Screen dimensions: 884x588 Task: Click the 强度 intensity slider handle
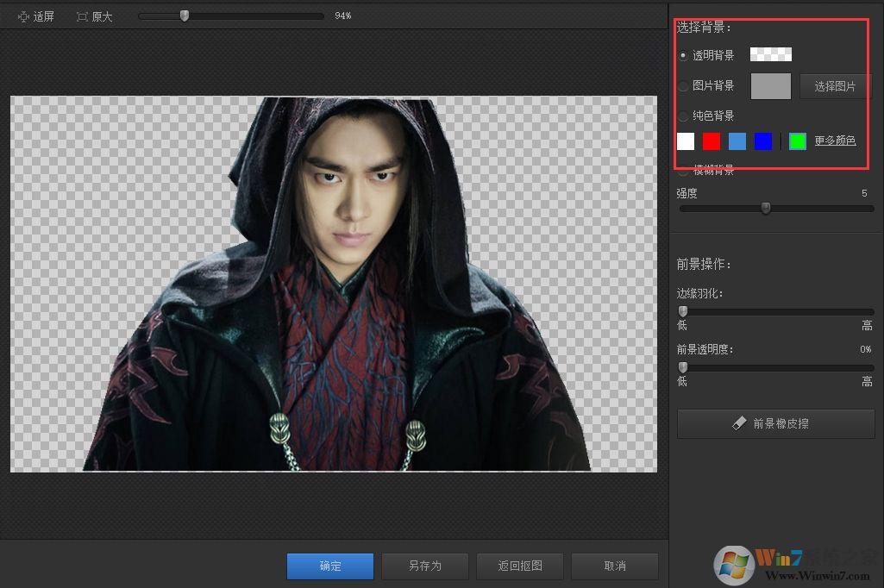[765, 208]
